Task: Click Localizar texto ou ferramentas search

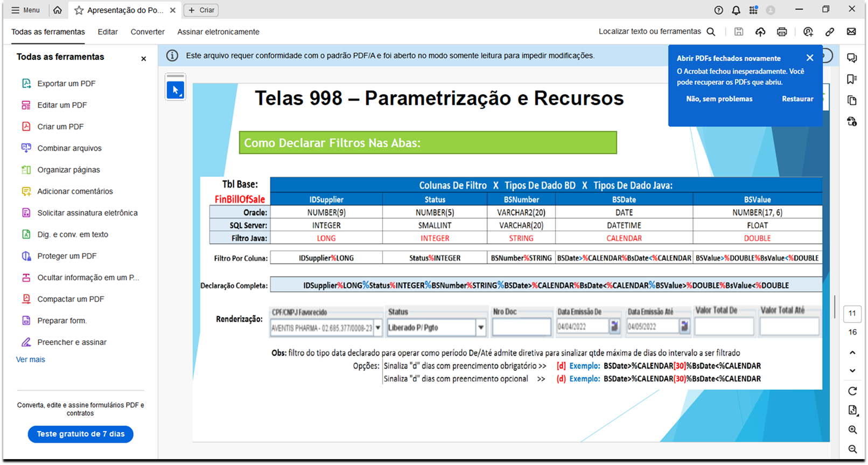Action: pyautogui.click(x=657, y=32)
